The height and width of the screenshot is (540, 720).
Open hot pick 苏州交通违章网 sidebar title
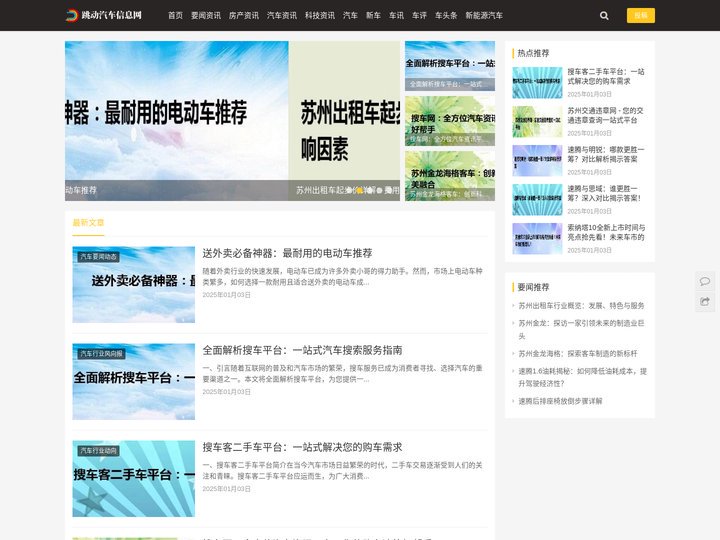point(606,115)
